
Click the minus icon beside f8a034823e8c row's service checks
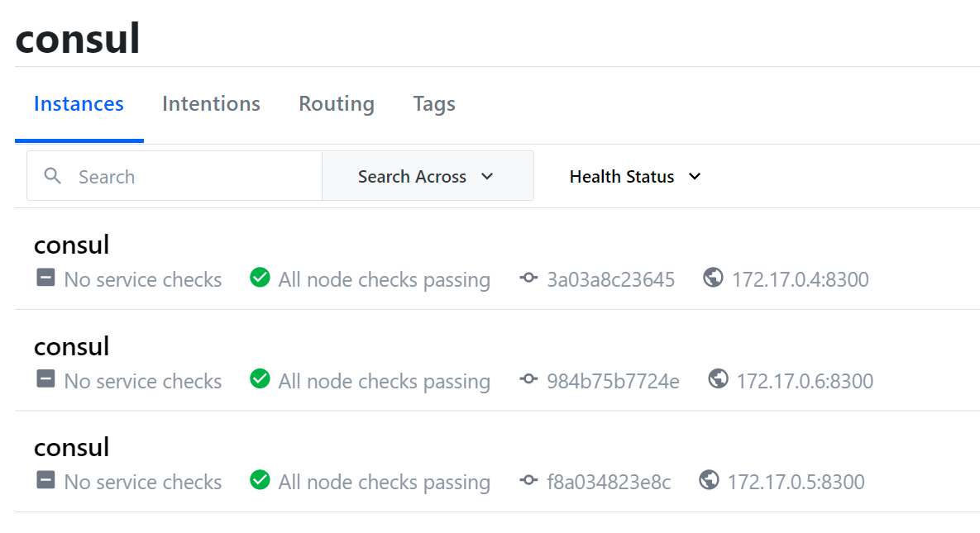[45, 480]
